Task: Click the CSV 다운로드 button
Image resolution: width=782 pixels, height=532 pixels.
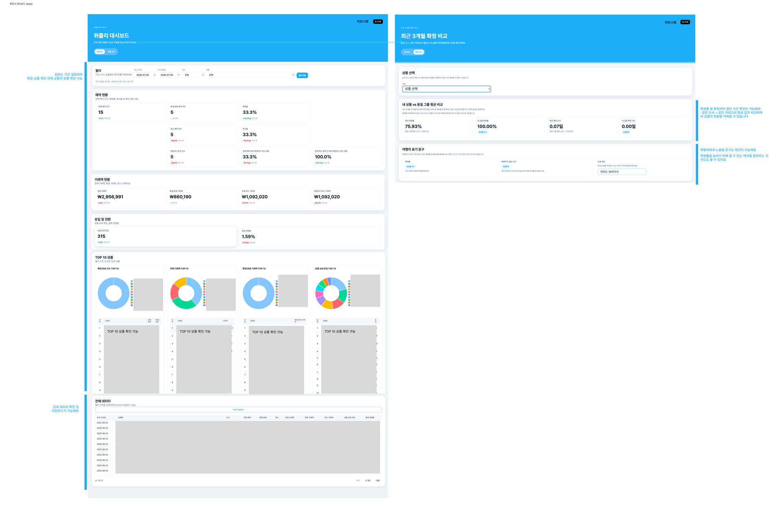Action: pyautogui.click(x=238, y=410)
